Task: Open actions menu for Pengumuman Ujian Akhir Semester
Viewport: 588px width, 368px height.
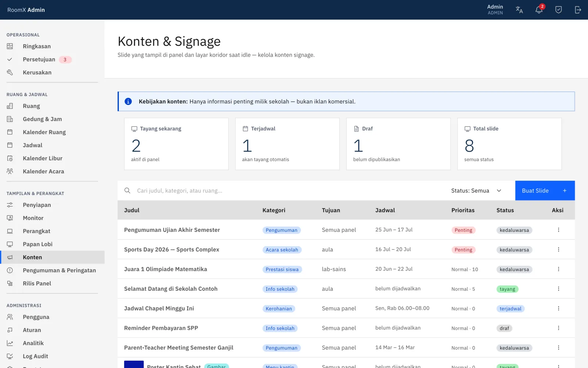Action: point(559,230)
